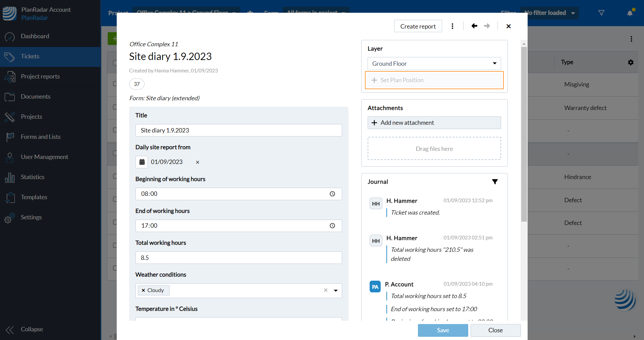Clear the 01/09/2023 report date

click(198, 162)
